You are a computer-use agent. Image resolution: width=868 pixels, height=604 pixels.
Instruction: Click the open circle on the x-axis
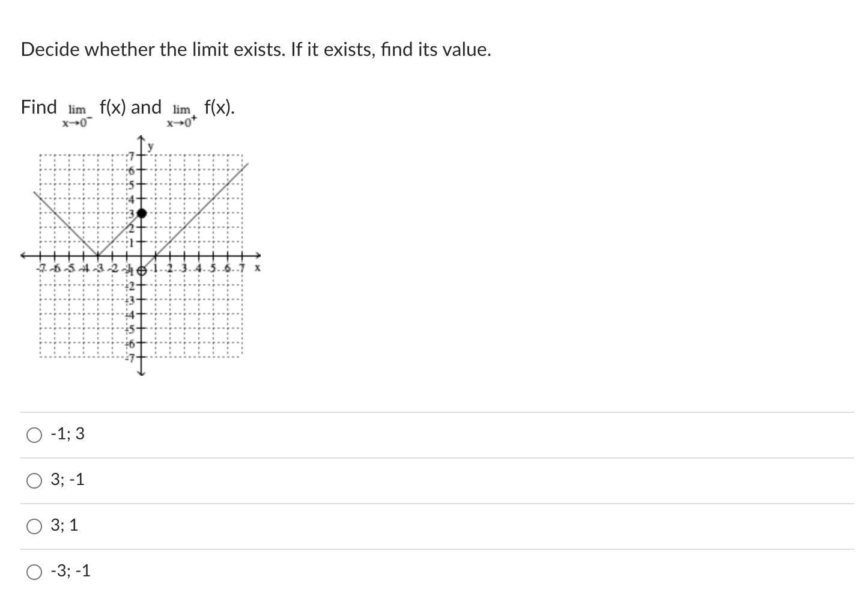(142, 272)
